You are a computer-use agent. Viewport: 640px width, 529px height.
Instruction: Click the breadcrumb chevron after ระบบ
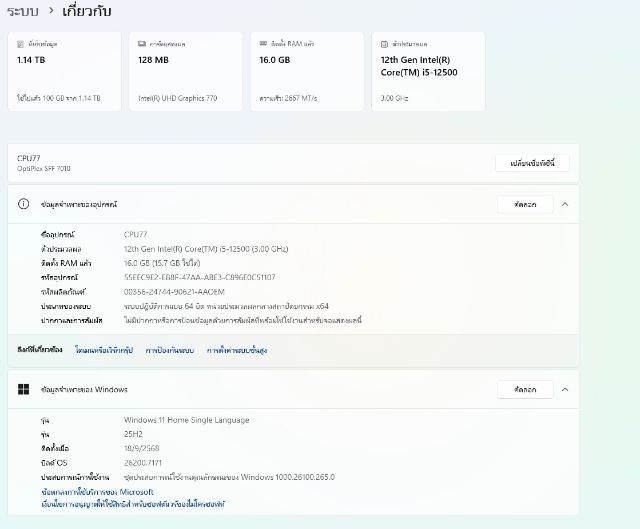point(50,11)
